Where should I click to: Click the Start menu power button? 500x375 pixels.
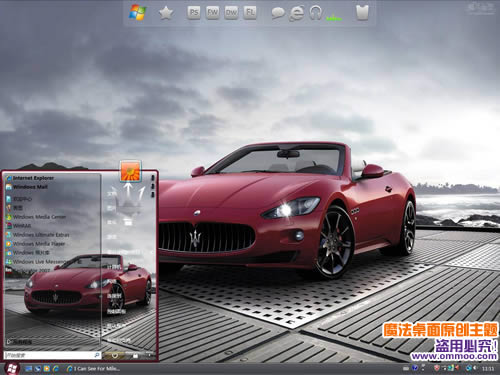114,355
